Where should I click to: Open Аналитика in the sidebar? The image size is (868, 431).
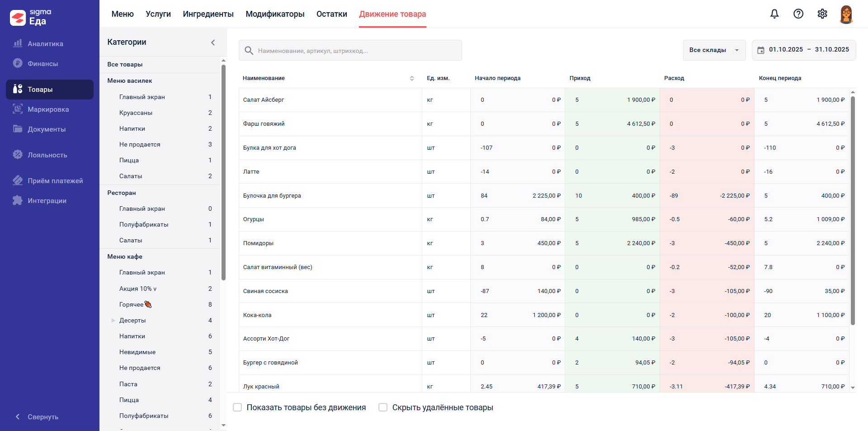click(45, 44)
